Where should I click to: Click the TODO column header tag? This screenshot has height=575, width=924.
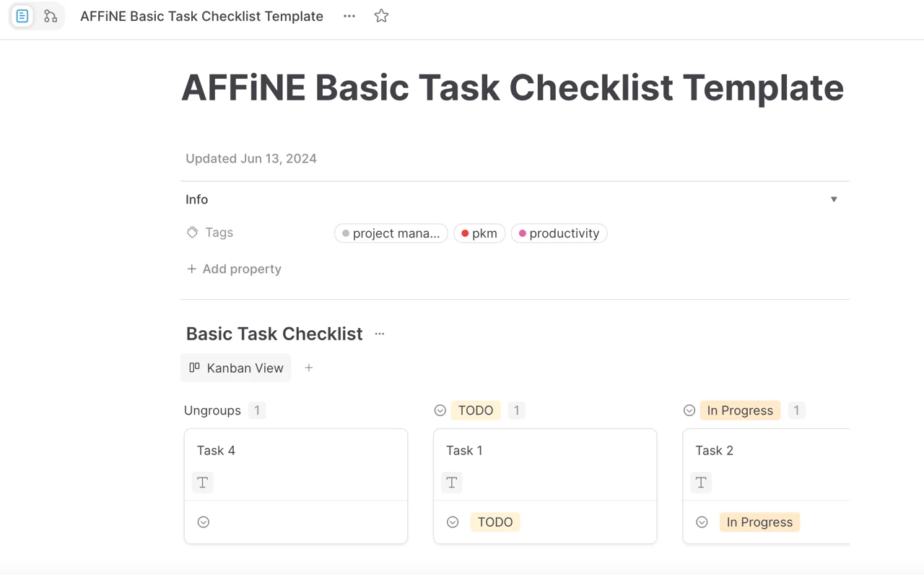(x=476, y=410)
